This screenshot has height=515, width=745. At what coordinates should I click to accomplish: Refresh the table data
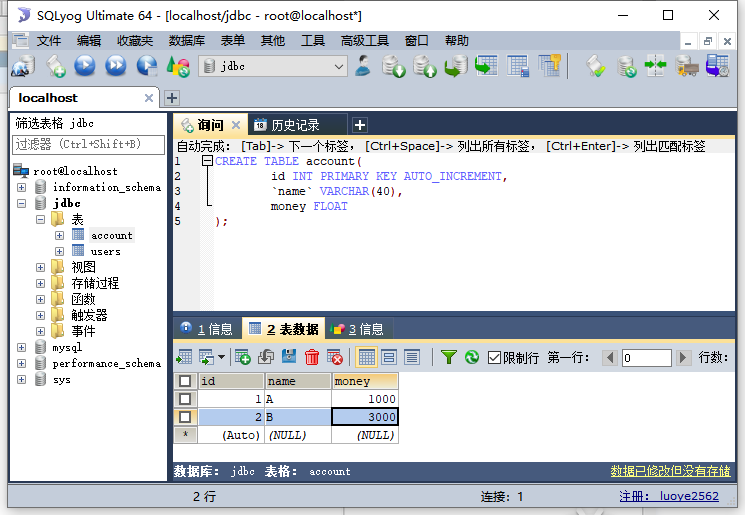coord(472,357)
